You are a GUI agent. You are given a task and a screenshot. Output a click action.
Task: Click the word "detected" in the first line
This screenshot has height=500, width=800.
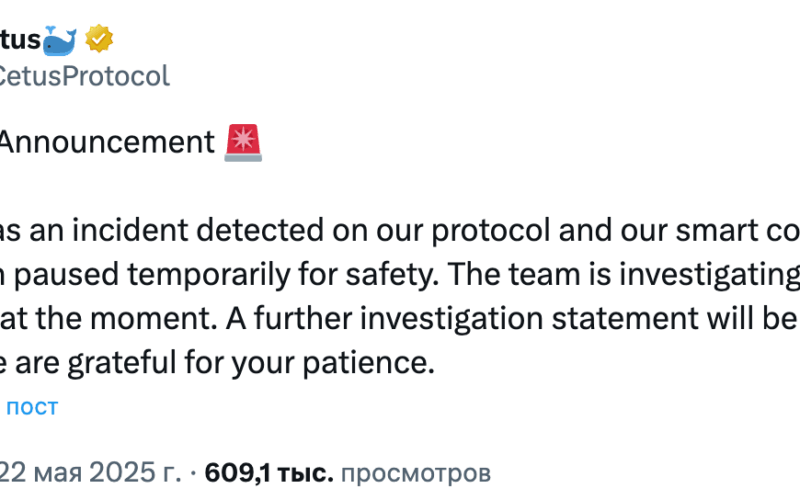pos(260,230)
